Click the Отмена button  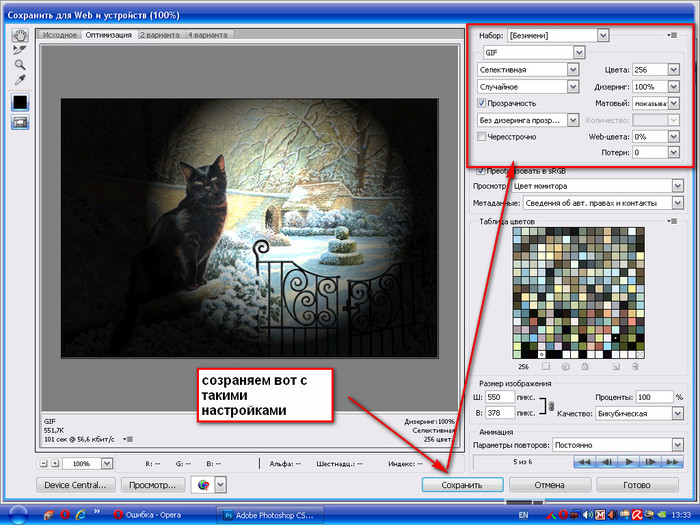click(x=550, y=485)
